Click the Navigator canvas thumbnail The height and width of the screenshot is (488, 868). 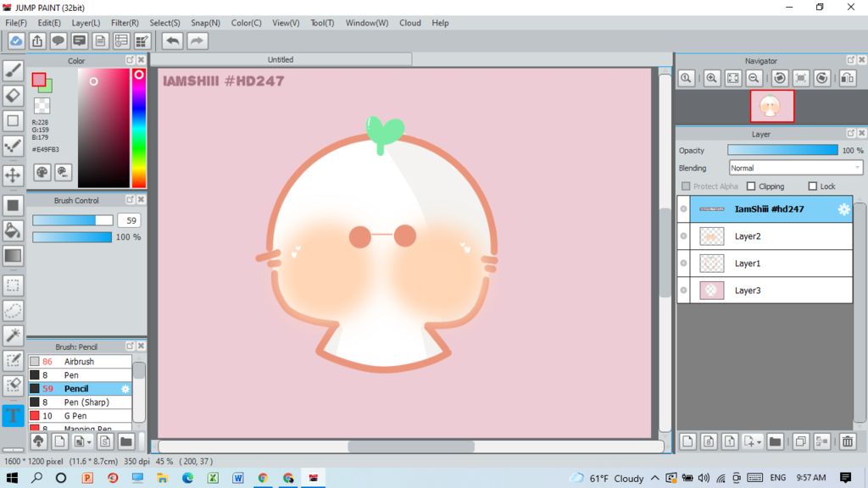coord(771,106)
